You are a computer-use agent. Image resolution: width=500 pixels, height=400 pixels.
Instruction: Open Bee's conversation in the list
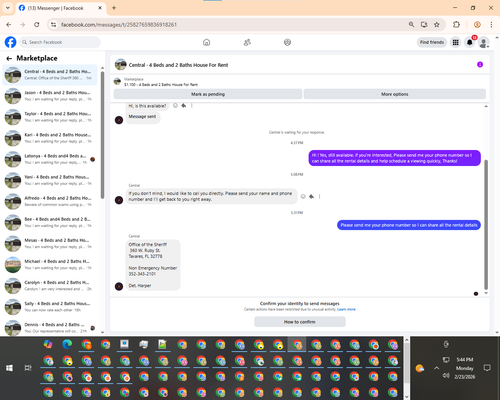tap(50, 222)
